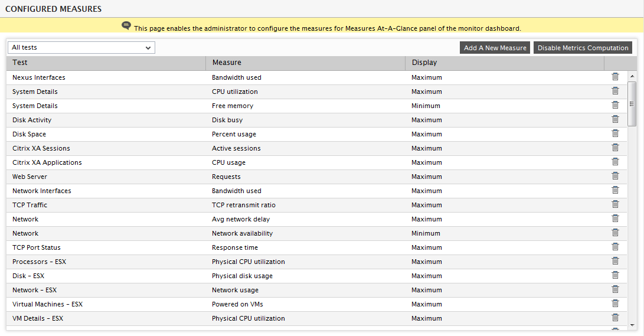Screen dimensions: 644x336
Task: Delete the Virtual Machines - ESX row
Action: point(615,304)
